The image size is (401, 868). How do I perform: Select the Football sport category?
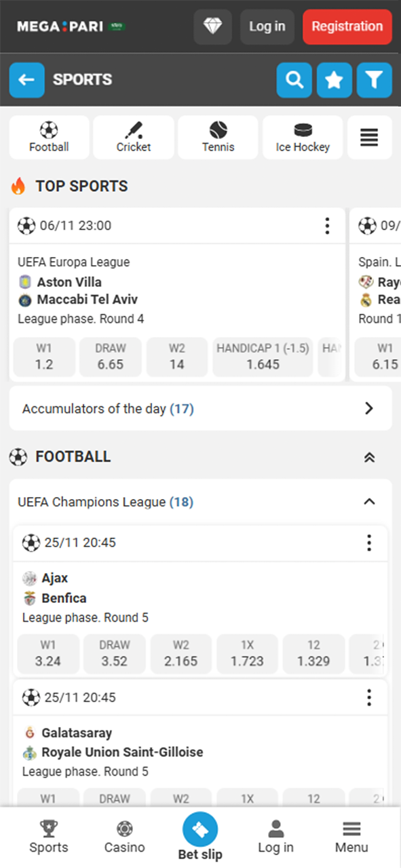click(48, 137)
